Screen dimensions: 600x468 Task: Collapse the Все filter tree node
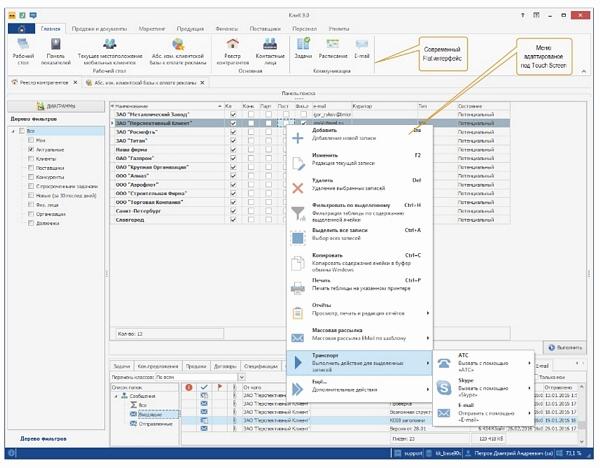tap(14, 131)
